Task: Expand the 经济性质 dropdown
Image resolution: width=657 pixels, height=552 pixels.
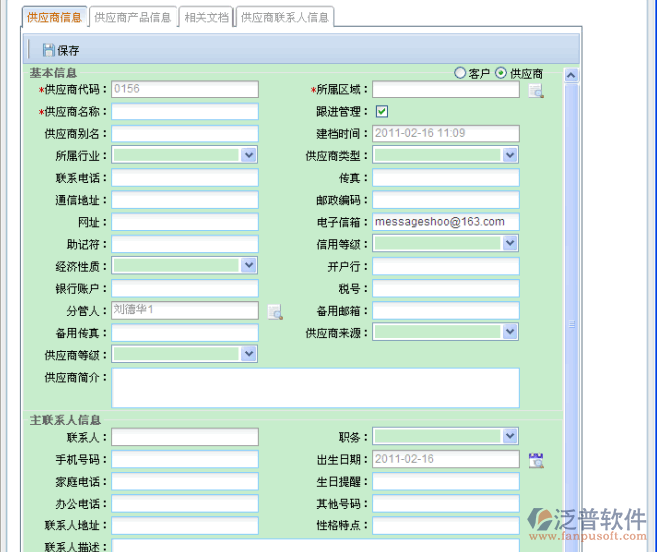Action: point(249,265)
